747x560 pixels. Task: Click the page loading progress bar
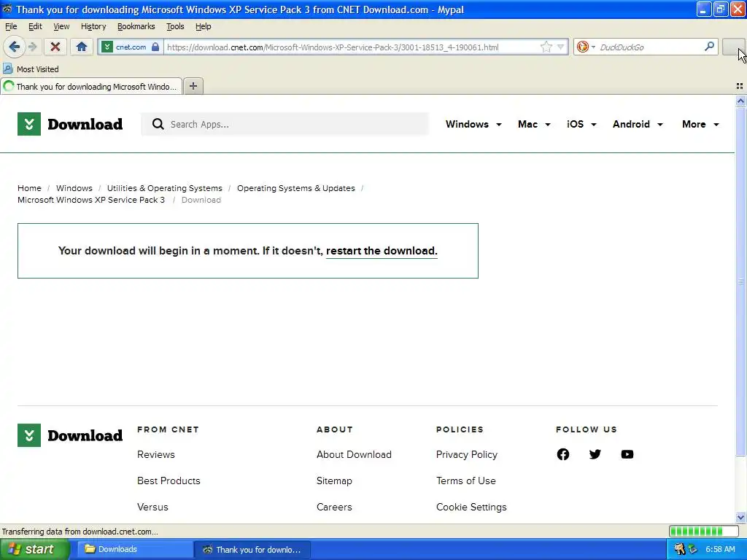coord(703,532)
